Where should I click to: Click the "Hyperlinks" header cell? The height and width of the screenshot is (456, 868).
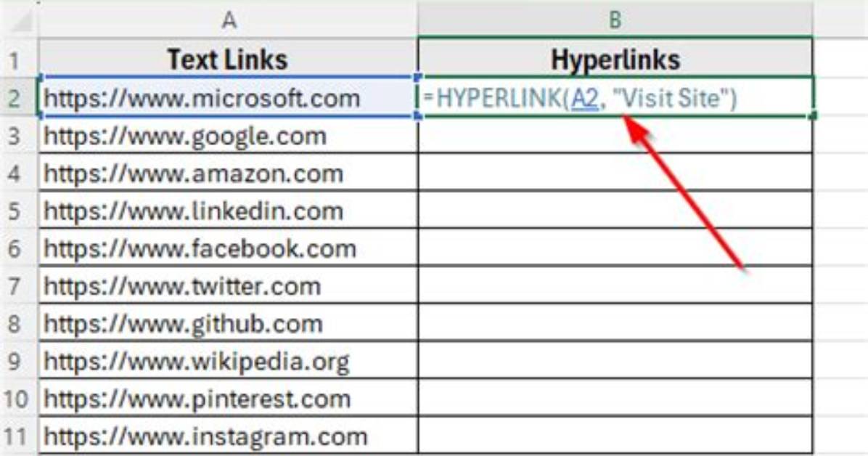point(615,60)
